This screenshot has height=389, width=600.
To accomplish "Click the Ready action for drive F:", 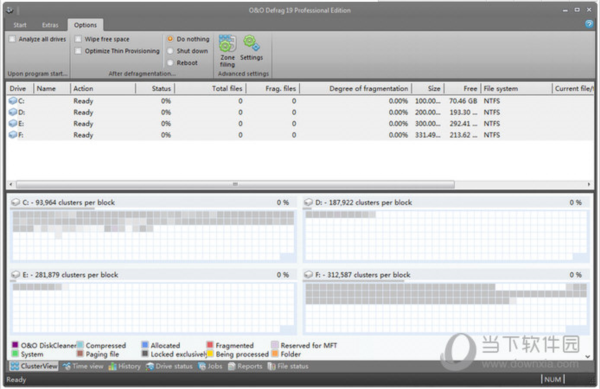I will point(83,135).
